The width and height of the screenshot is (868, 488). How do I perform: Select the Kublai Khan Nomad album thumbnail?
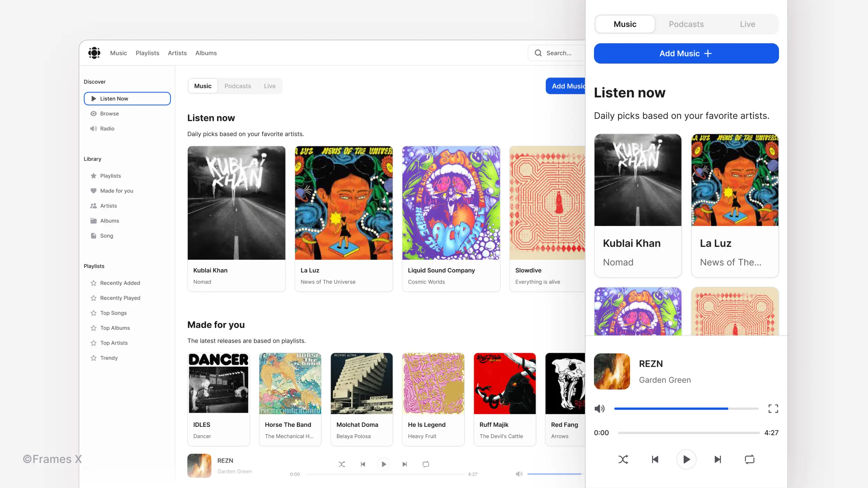[236, 203]
